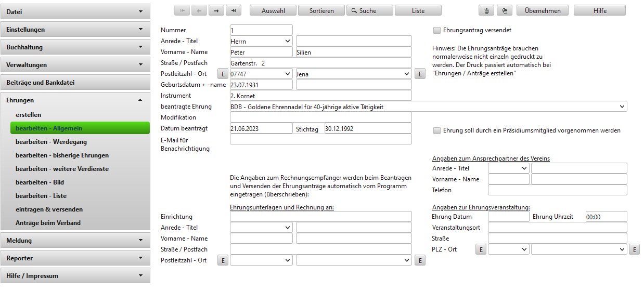
Task: Toggle Ehrungsantrag versendet checkbox
Action: 437,30
